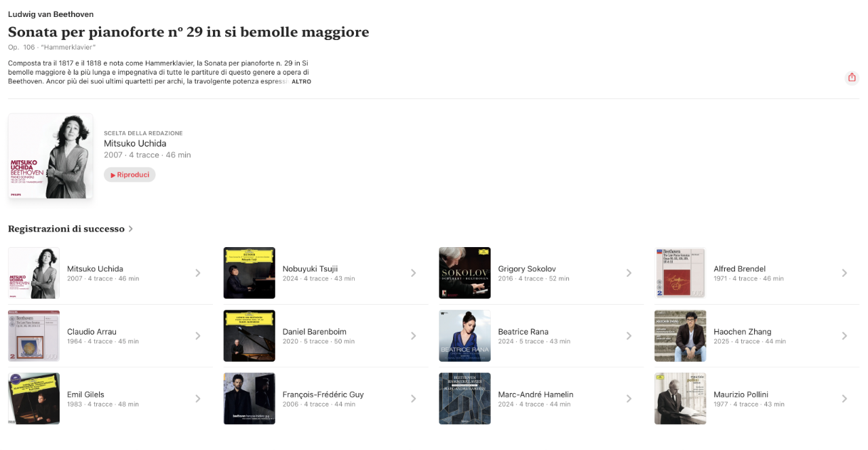
Task: Click chevron next to Alfred Brendel
Action: 844,273
